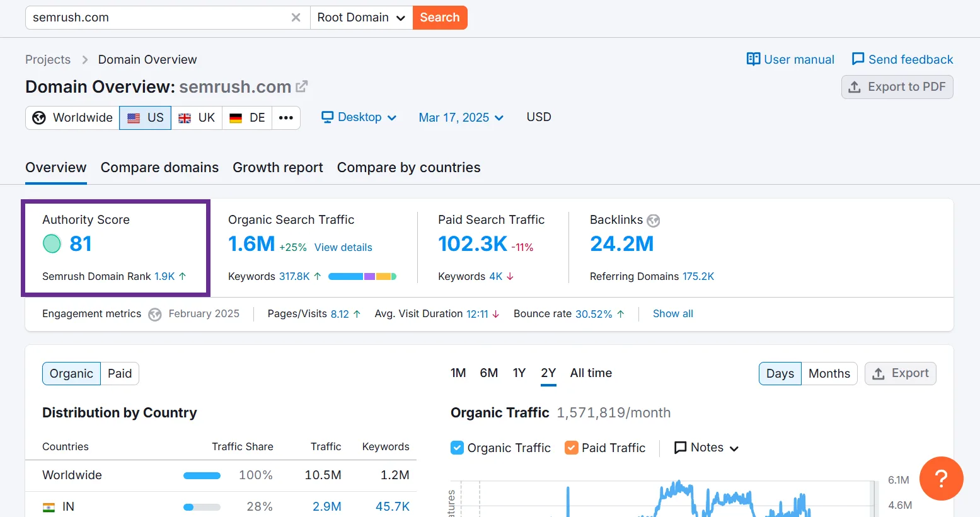980x517 pixels.
Task: Click Avg. Visit Duration 12:11 value
Action: 477,314
